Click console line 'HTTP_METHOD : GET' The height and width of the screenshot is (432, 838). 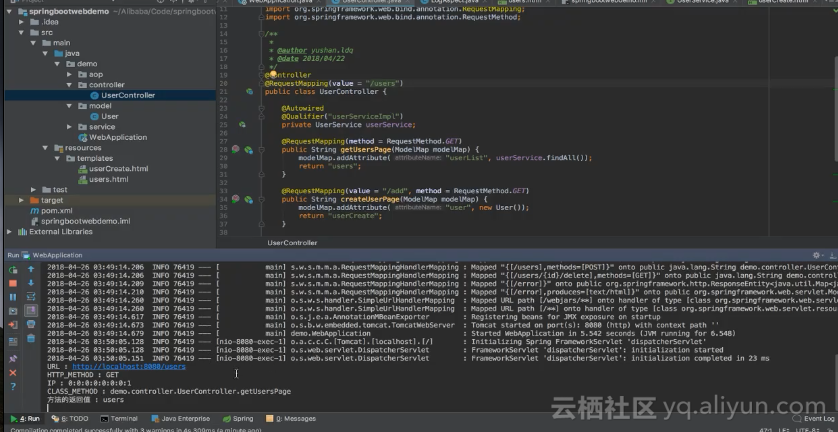[83, 375]
